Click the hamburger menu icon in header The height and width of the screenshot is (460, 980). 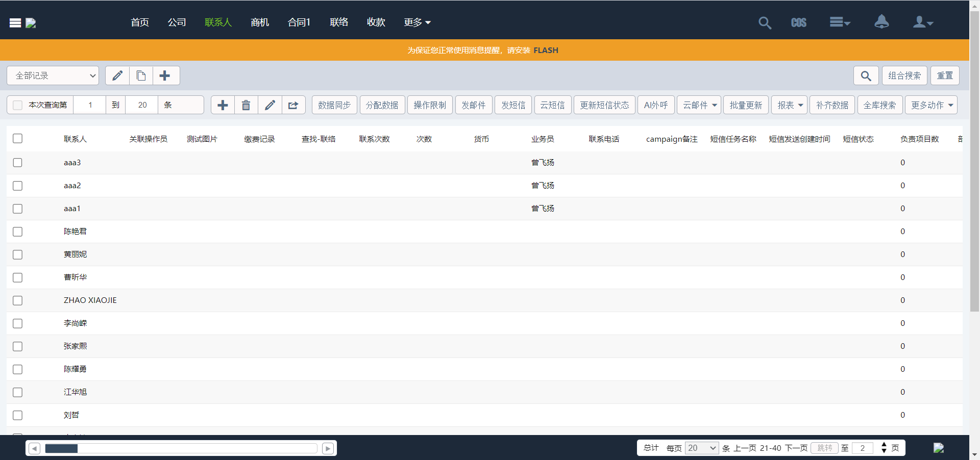[15, 23]
